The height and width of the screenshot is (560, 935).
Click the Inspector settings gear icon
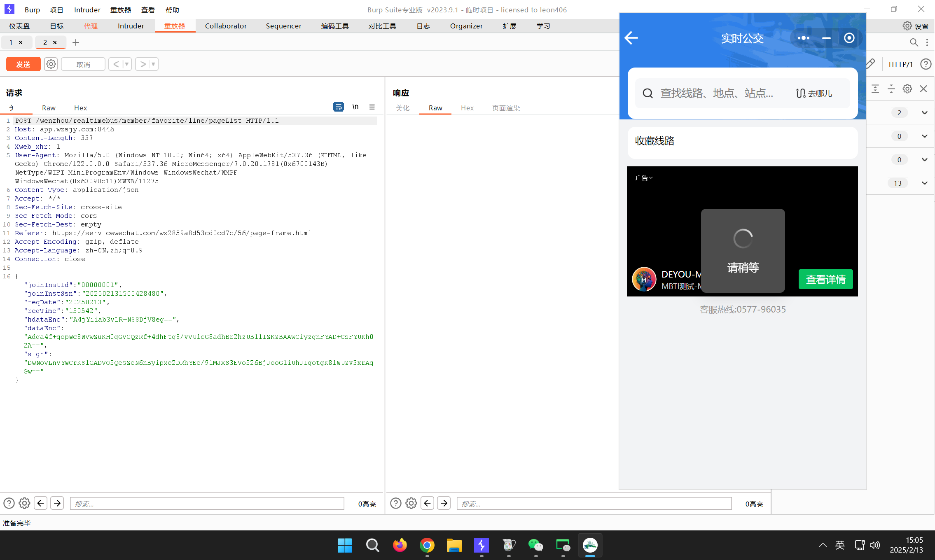[x=907, y=89]
